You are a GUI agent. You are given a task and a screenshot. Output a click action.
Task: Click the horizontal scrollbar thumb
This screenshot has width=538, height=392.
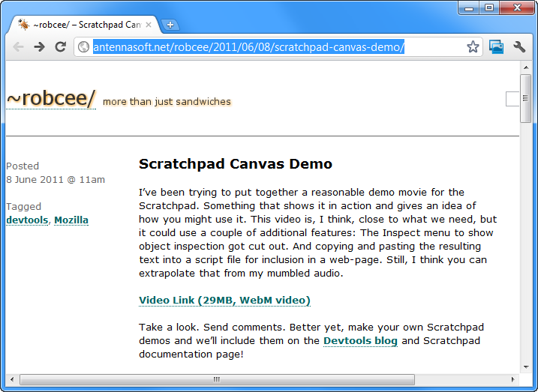click(x=216, y=379)
